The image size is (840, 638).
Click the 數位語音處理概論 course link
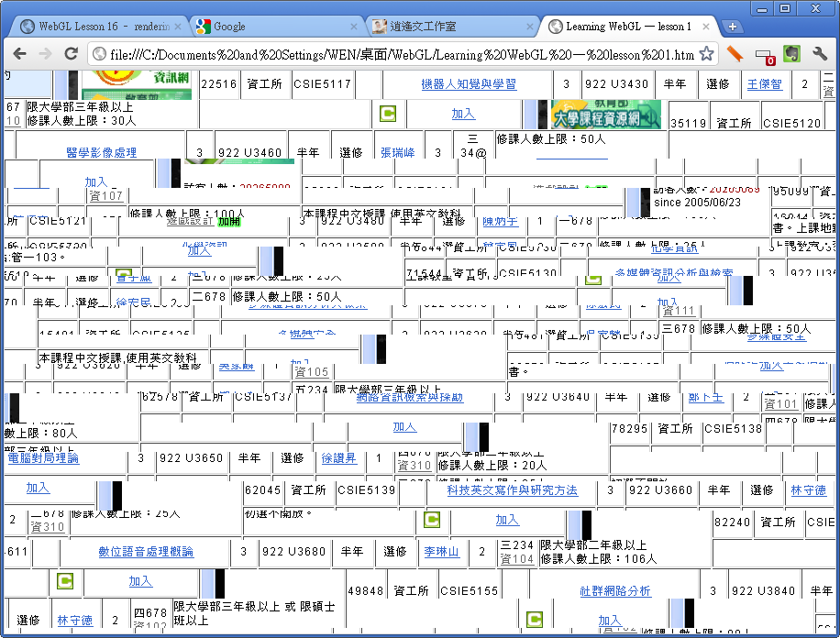pyautogui.click(x=146, y=552)
